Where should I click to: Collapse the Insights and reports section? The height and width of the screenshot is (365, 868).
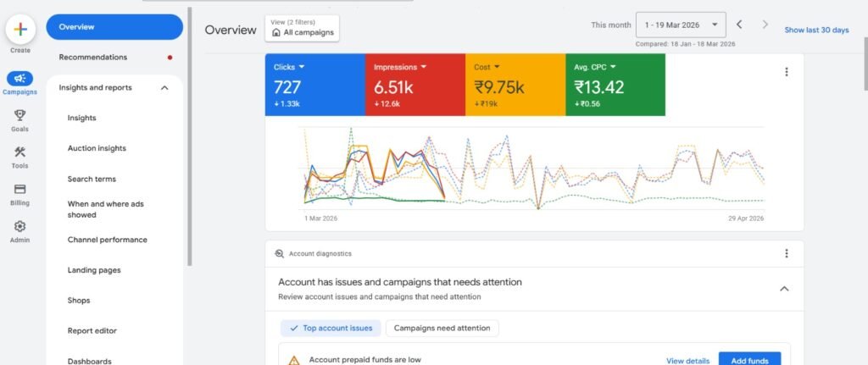164,88
